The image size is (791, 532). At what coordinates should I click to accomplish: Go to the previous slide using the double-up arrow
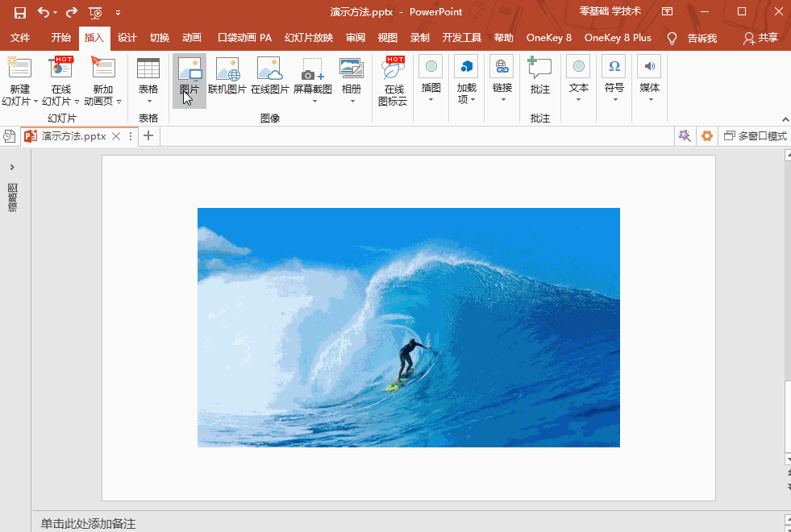pyautogui.click(x=788, y=473)
